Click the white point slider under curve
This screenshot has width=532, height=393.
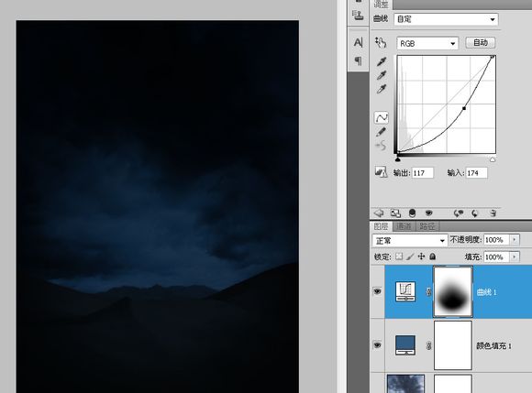(x=493, y=158)
